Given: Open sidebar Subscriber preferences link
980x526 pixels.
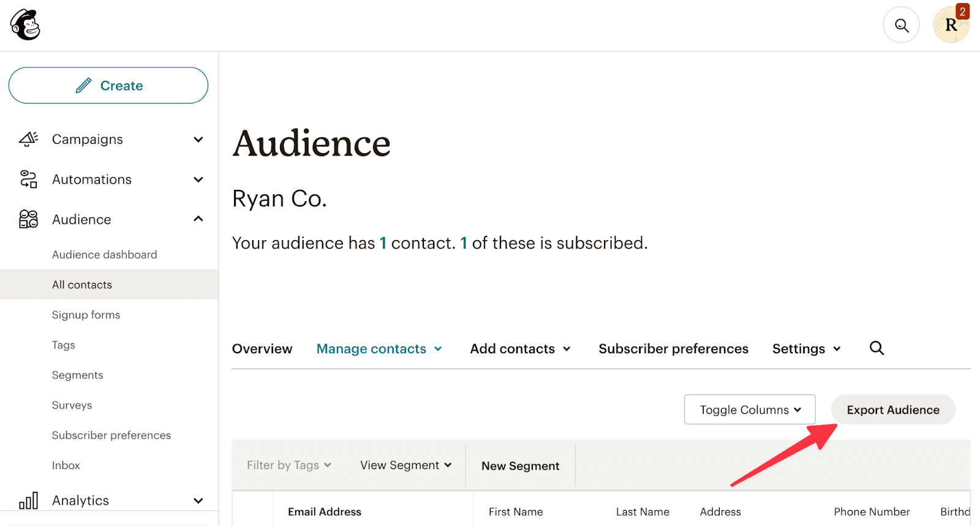Looking at the screenshot, I should coord(111,435).
